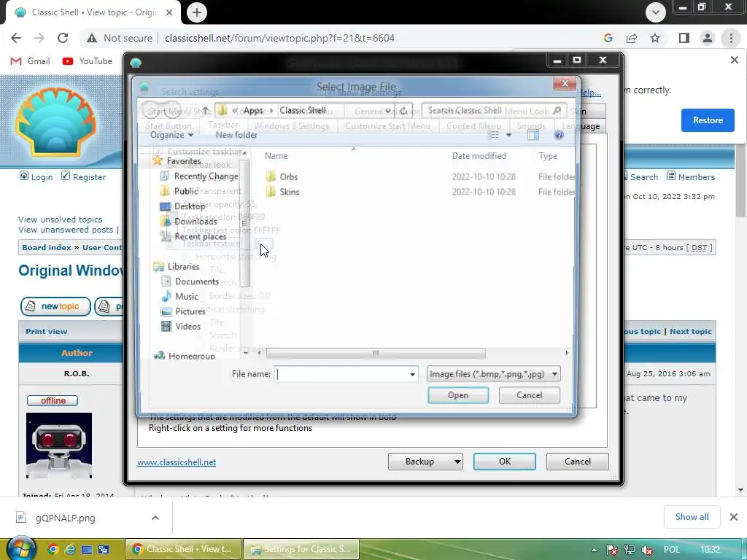Click the Open button in file dialog
This screenshot has width=747, height=560.
[x=458, y=395]
